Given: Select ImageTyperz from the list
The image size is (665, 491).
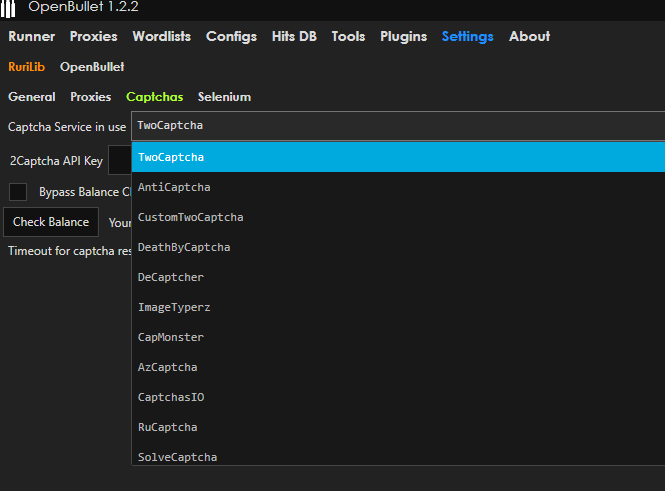Looking at the screenshot, I should tap(174, 307).
